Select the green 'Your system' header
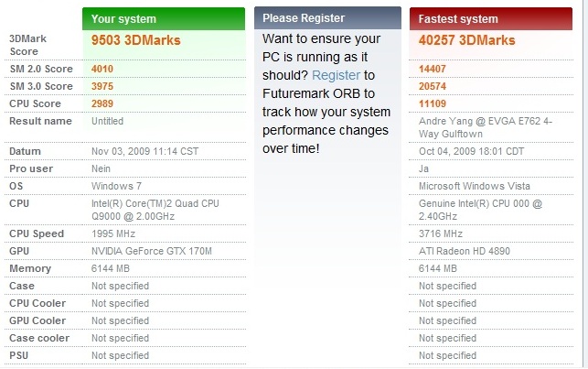Viewport: 588px width, 369px height. point(164,18)
